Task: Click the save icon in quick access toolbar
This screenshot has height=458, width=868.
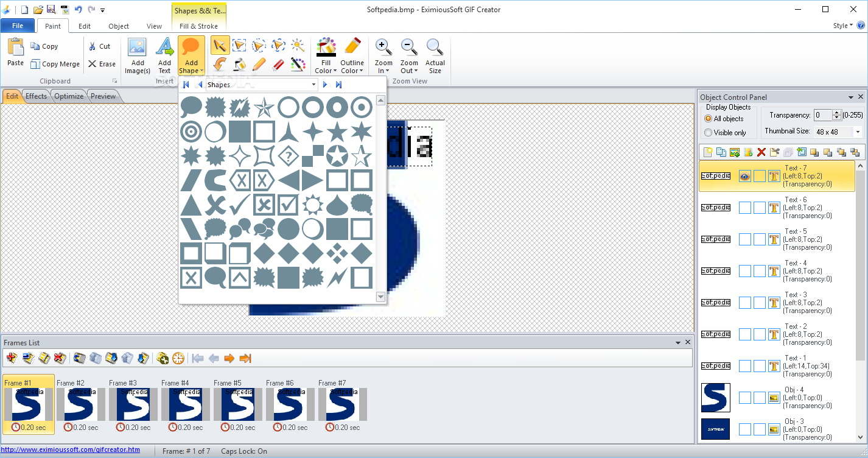Action: click(x=51, y=9)
